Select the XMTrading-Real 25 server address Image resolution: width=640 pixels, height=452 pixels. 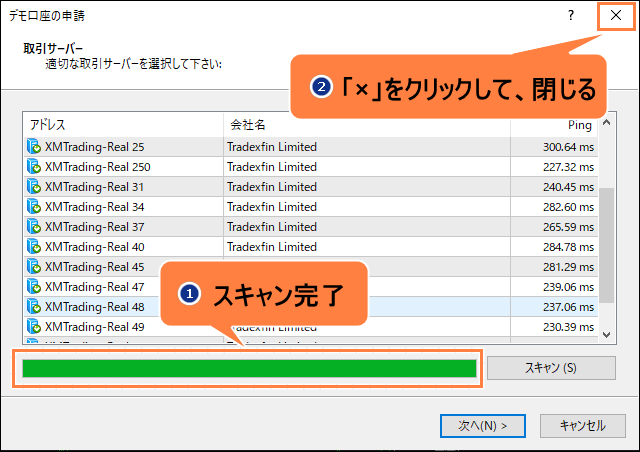(x=95, y=147)
